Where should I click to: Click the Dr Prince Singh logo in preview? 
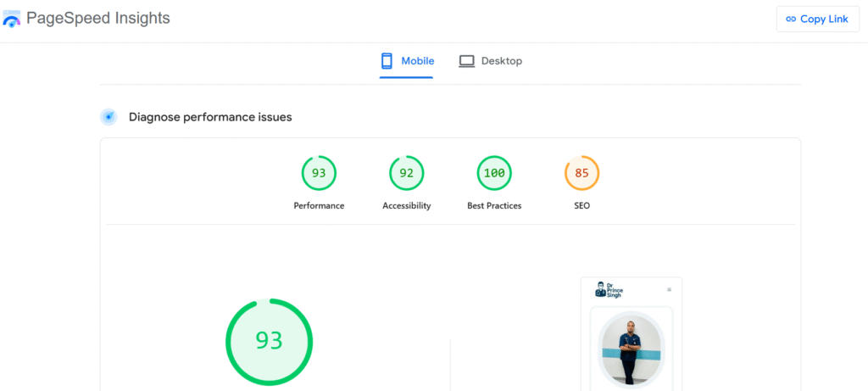[x=609, y=290]
